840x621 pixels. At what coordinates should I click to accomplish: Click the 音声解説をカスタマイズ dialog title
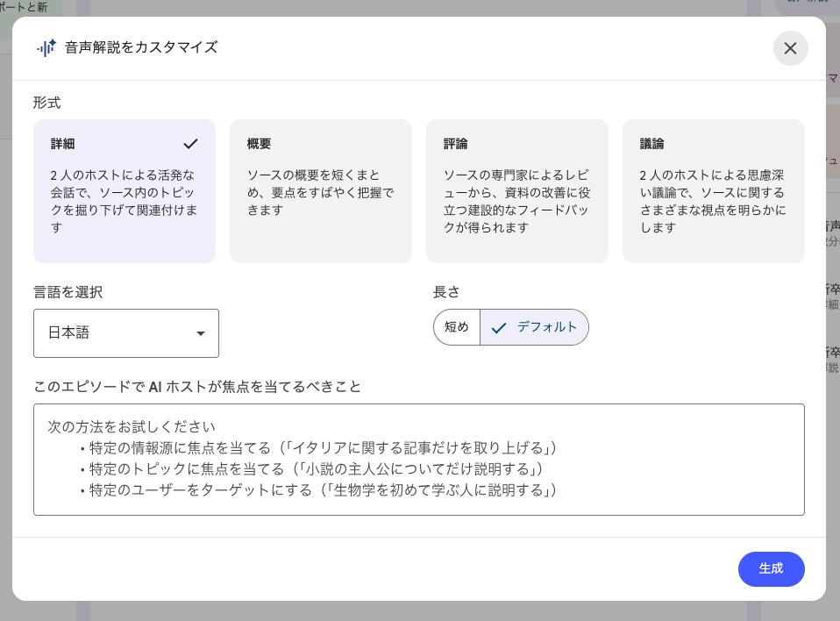[123, 48]
